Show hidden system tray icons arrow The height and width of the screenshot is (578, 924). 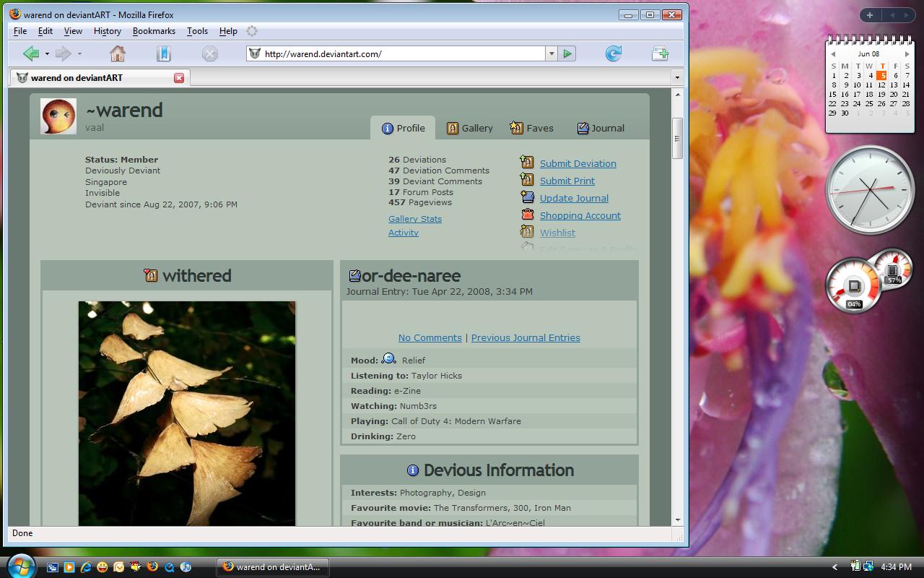coord(835,567)
